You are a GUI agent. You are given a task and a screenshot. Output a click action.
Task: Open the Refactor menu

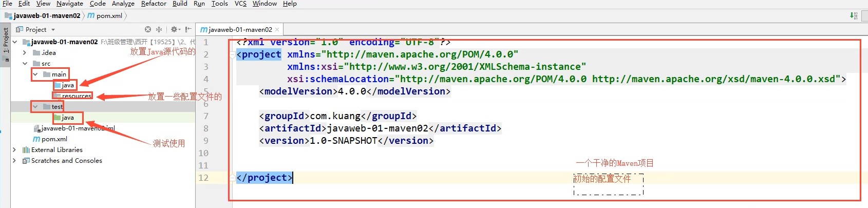[x=154, y=4]
